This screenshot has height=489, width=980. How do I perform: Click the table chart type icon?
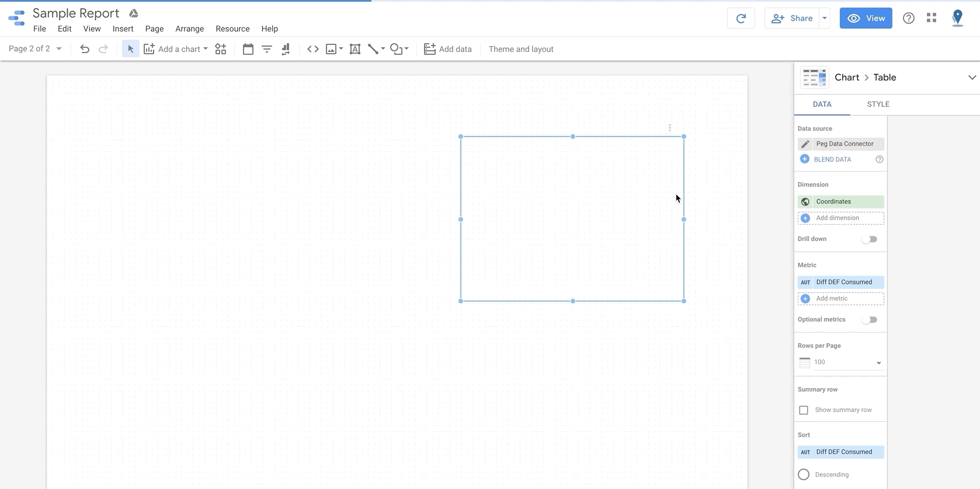[815, 78]
